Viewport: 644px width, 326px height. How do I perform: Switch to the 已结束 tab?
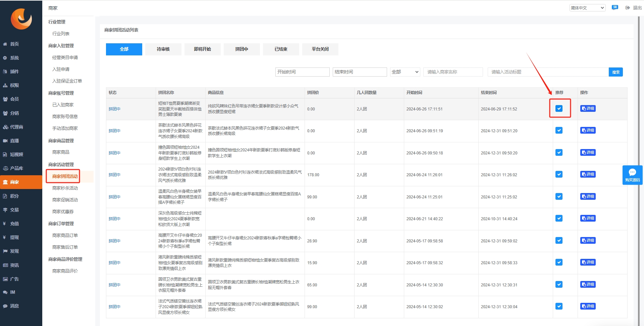click(x=281, y=49)
